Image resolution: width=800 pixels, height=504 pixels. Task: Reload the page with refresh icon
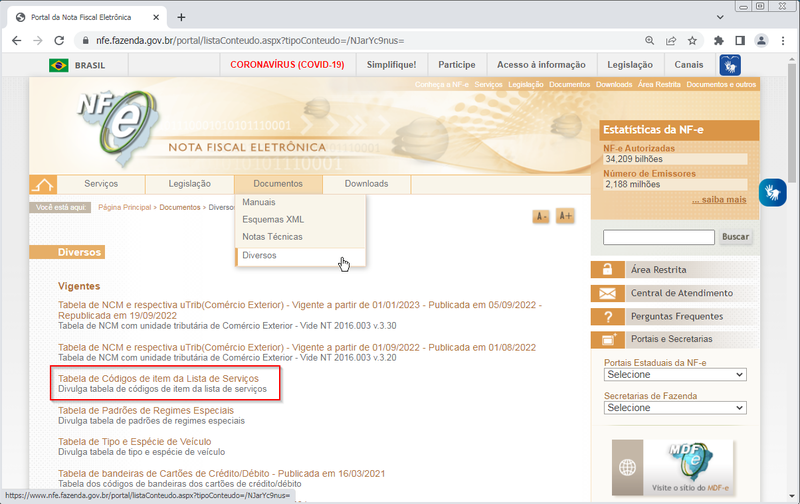[x=59, y=41]
